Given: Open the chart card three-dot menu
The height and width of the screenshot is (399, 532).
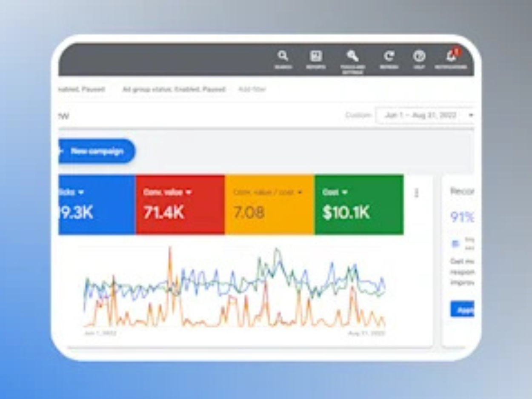Looking at the screenshot, I should pyautogui.click(x=416, y=193).
